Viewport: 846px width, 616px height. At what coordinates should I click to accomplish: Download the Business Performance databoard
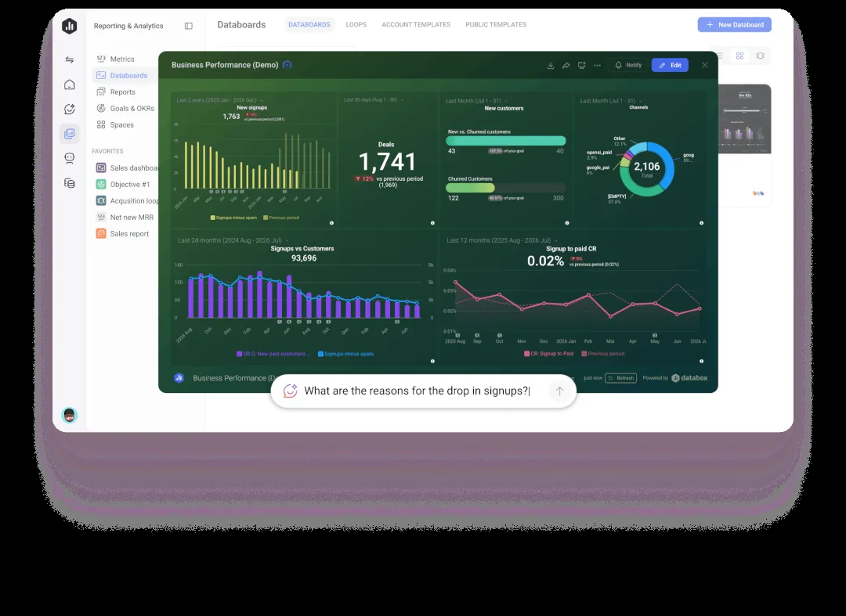click(551, 65)
